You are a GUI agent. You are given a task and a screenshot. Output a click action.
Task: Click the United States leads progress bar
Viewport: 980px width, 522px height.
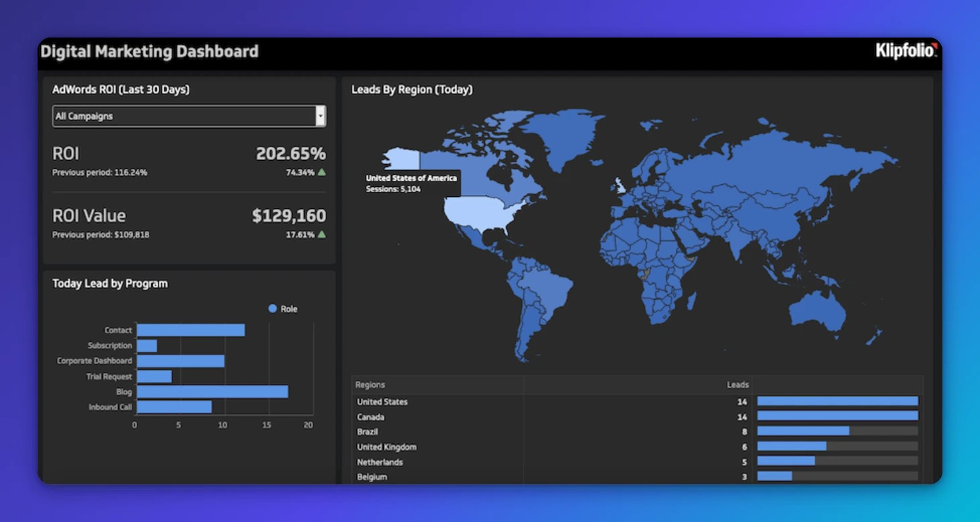[838, 401]
